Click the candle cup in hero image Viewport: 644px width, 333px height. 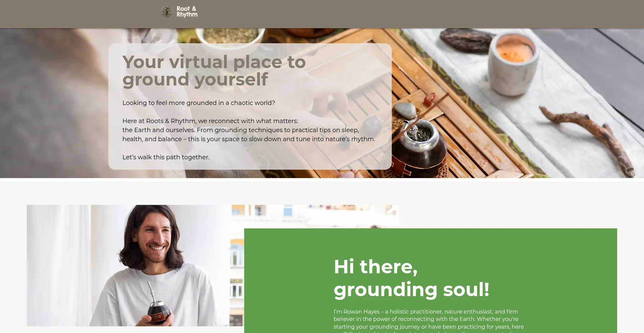513,64
